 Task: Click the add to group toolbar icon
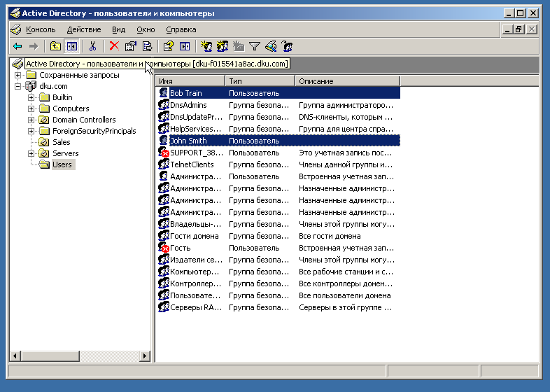[287, 46]
